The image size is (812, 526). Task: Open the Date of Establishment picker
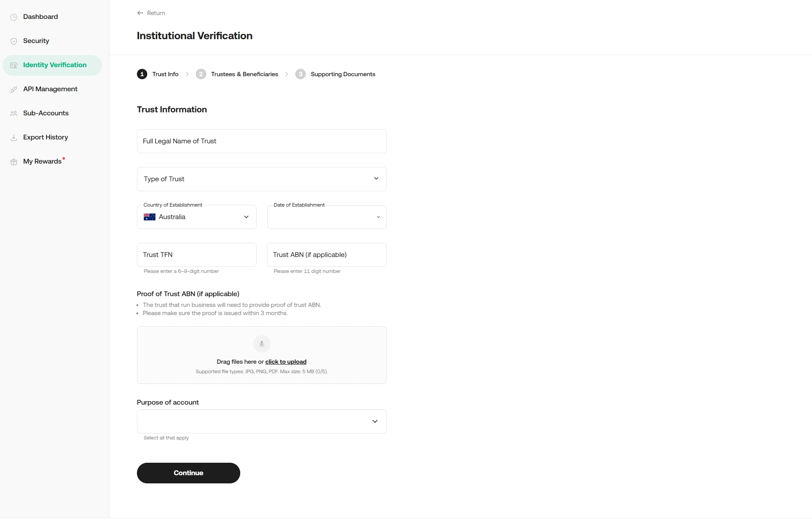(x=326, y=217)
